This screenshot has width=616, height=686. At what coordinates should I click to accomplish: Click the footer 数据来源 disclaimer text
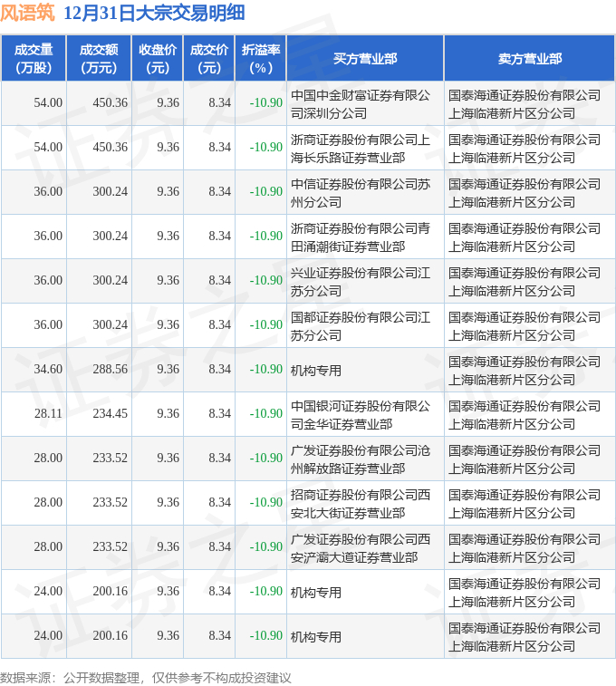coord(146,678)
